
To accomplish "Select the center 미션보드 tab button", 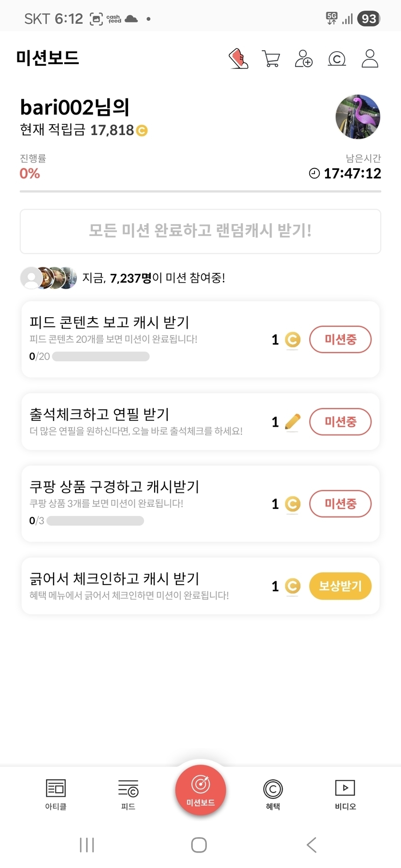I will [200, 790].
